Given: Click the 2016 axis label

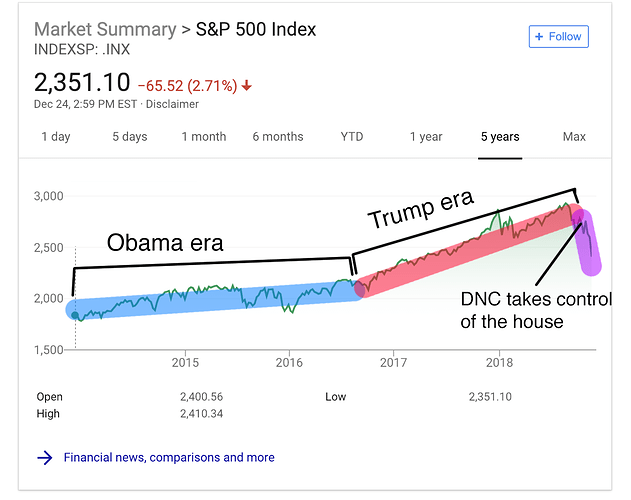Looking at the screenshot, I should (x=289, y=363).
